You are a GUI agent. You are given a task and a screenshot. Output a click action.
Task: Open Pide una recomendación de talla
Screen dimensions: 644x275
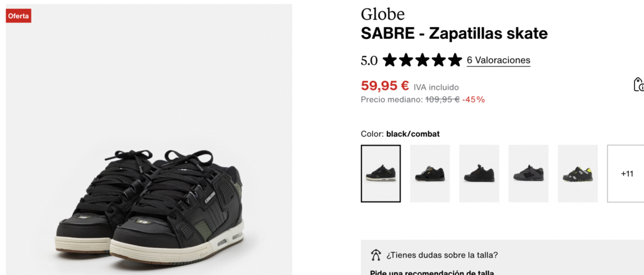click(x=432, y=272)
